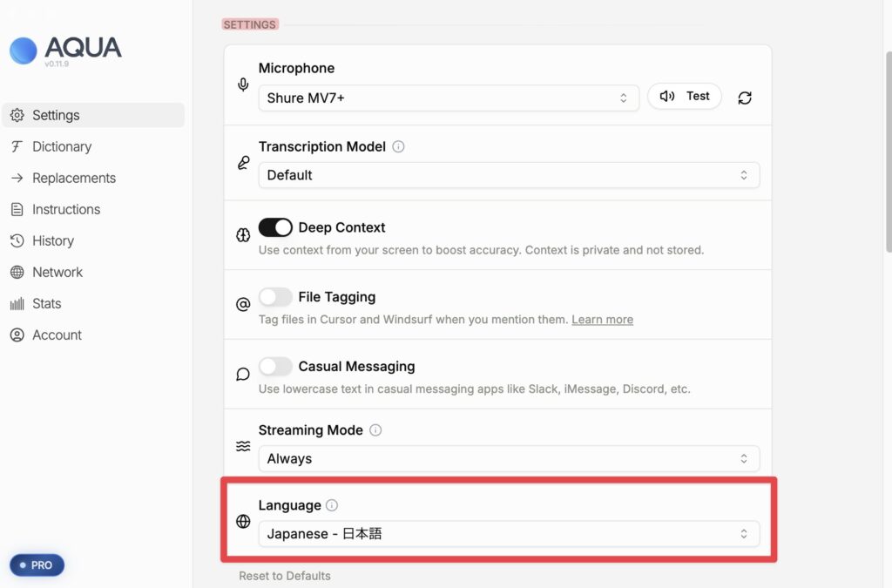Expand the Transcription Model dropdown

tap(509, 175)
